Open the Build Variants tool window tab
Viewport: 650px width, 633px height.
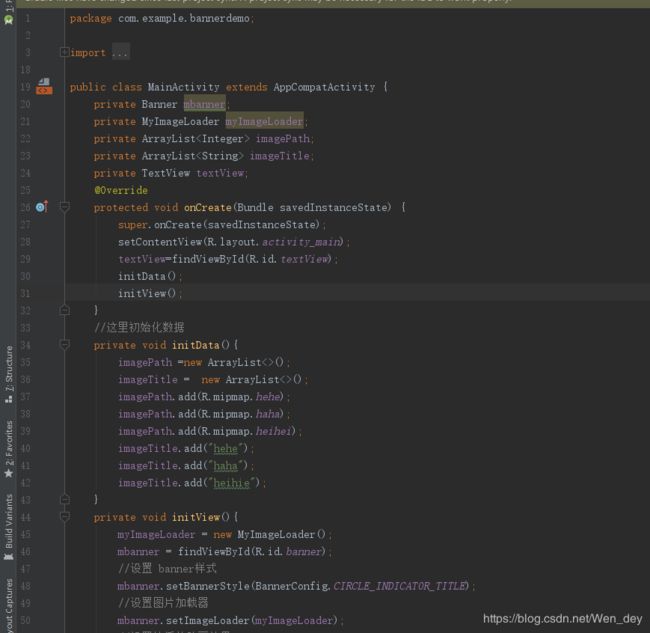pyautogui.click(x=9, y=526)
